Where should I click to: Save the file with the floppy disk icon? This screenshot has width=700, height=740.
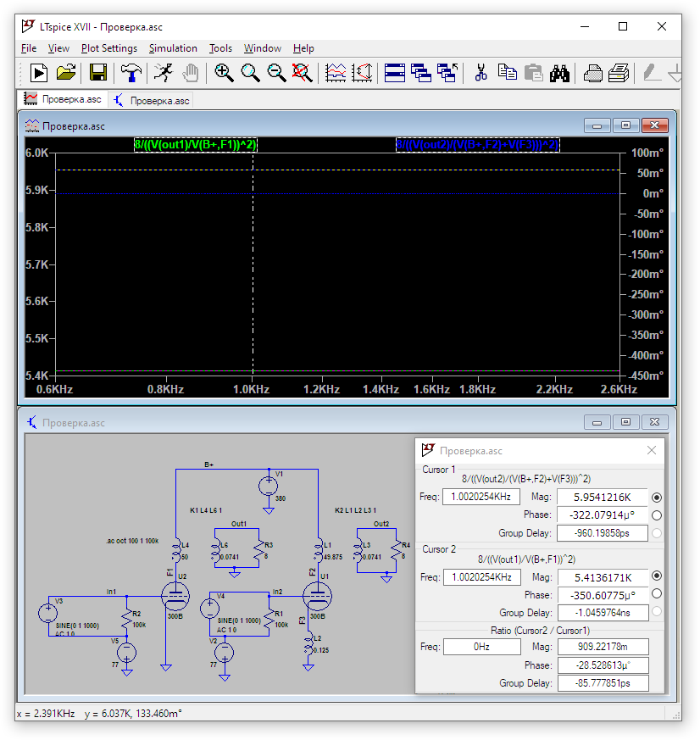98,73
